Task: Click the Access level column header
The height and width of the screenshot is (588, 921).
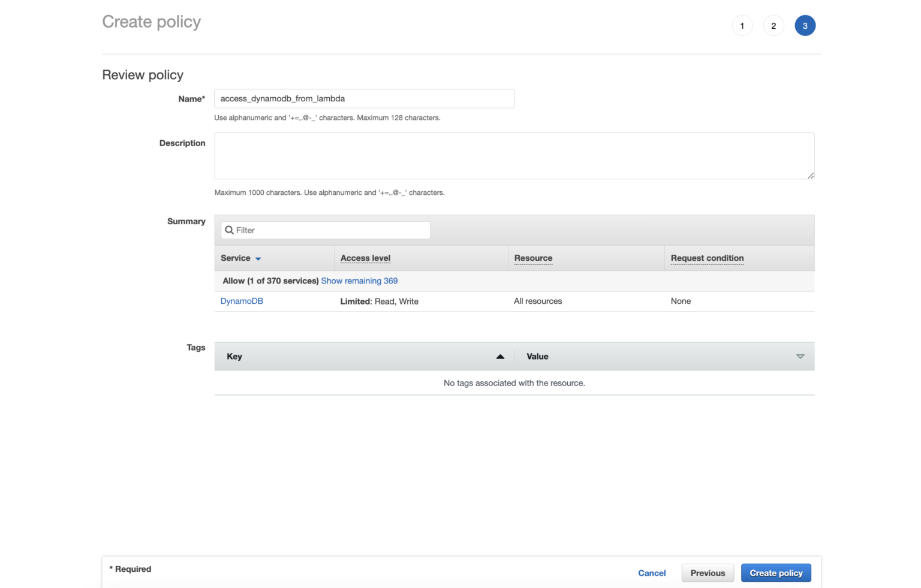Action: 365,258
